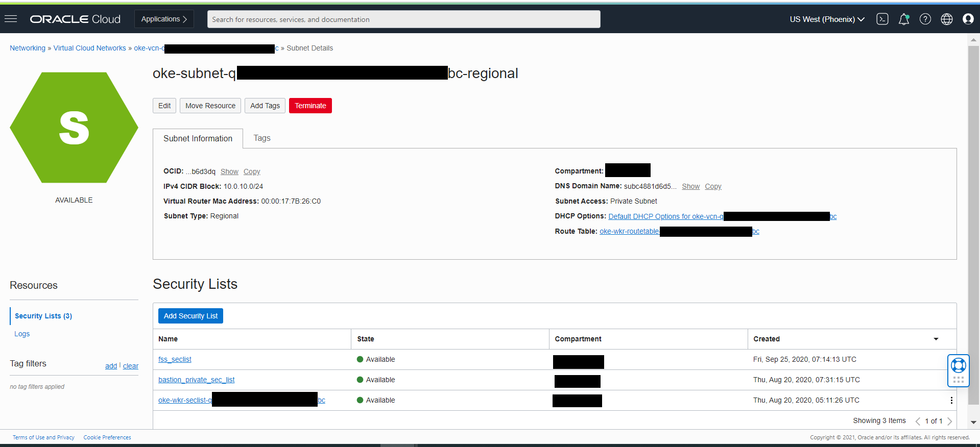
Task: Go to the previous security lists page
Action: [x=918, y=421]
